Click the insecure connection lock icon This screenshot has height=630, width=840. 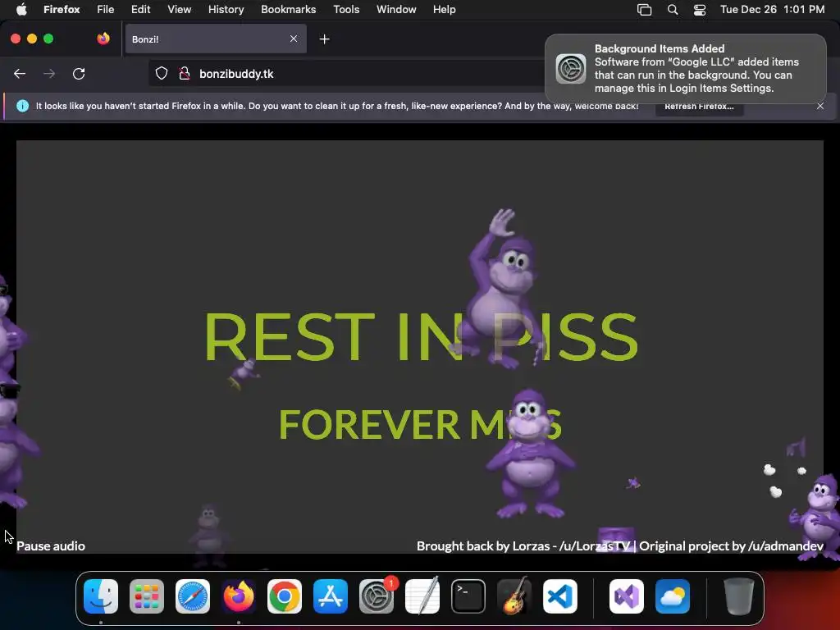click(x=185, y=73)
